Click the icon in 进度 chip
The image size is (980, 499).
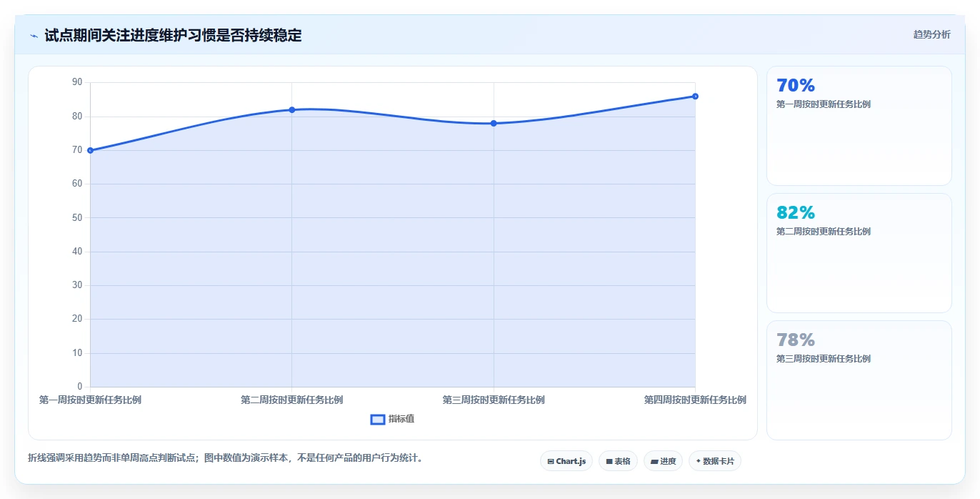[654, 462]
